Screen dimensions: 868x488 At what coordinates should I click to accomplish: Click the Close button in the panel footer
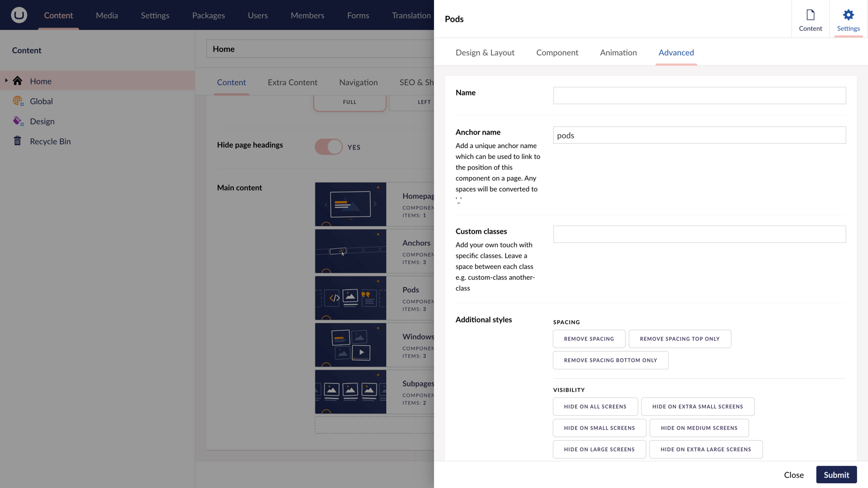point(793,474)
